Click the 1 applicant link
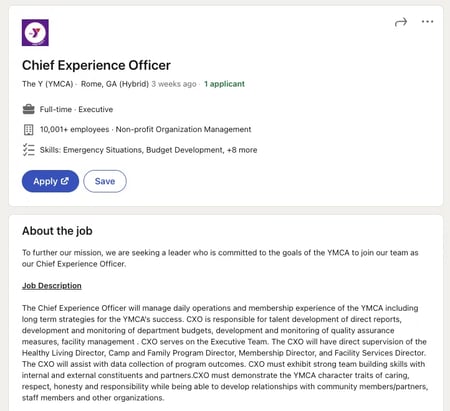Viewport: 450px width, 411px height. [224, 84]
